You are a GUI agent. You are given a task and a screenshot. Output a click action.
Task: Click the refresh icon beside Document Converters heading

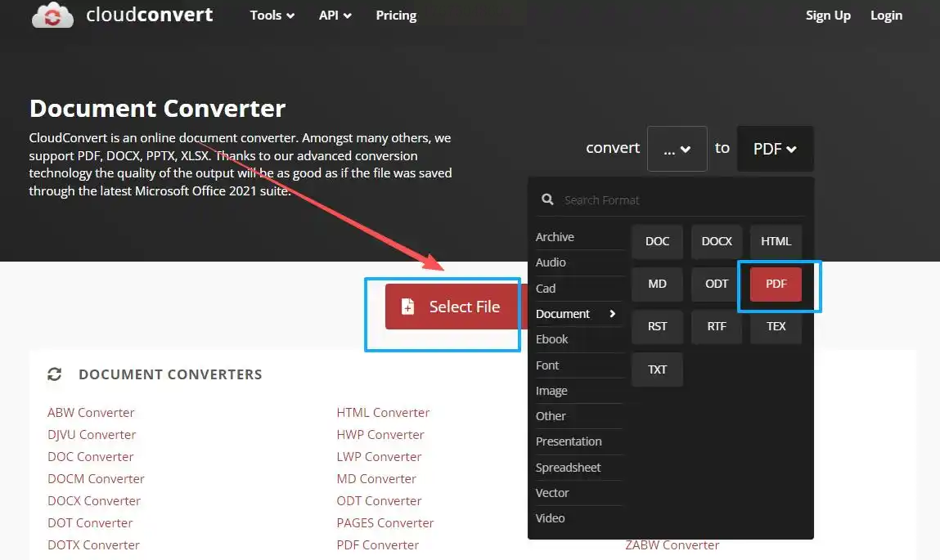[55, 374]
